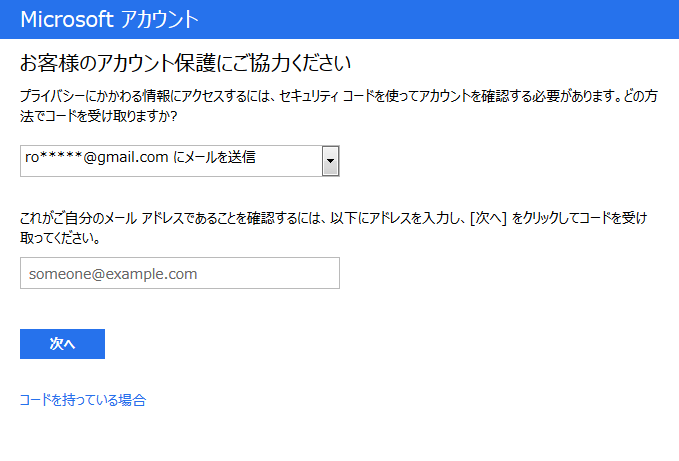This screenshot has width=679, height=461.
Task: Click the お客様のアカウント保護にご協力ください heading
Action: [185, 63]
